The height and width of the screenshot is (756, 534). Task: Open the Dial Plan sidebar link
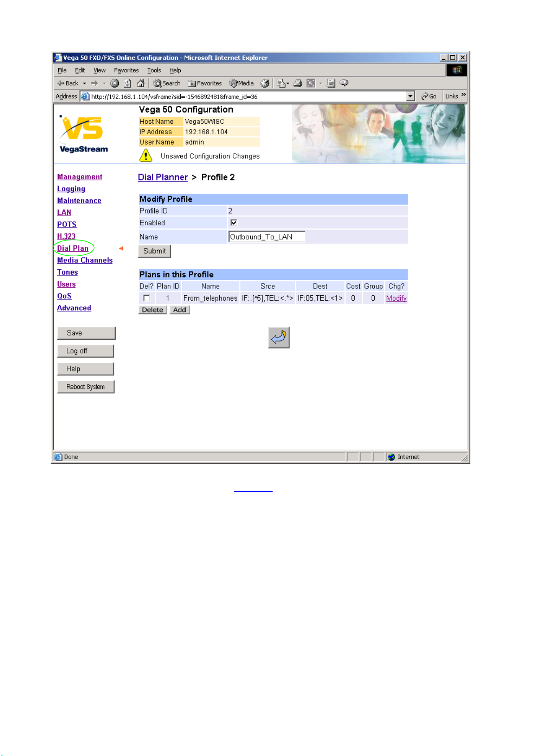point(73,248)
